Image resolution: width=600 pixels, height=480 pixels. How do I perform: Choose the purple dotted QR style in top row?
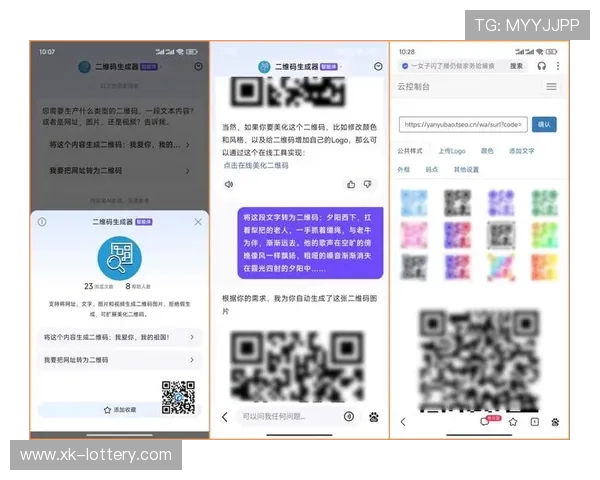[x=501, y=203]
